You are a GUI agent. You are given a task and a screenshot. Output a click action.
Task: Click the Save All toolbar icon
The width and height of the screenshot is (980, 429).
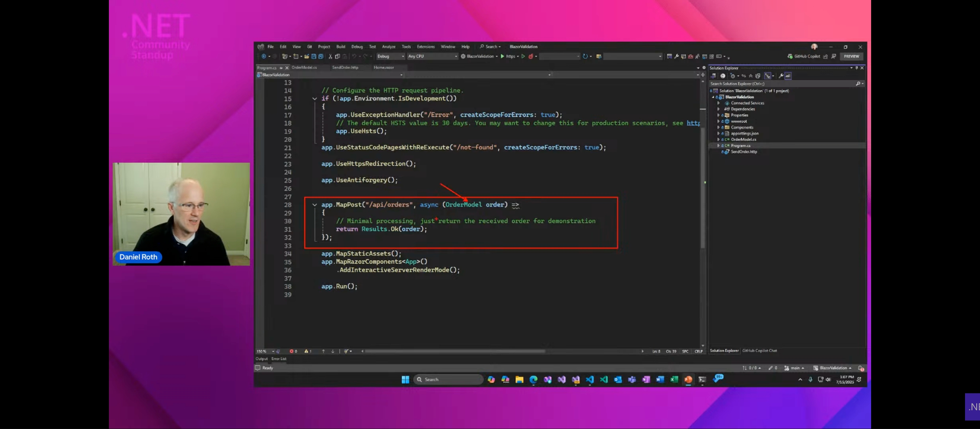tap(321, 56)
